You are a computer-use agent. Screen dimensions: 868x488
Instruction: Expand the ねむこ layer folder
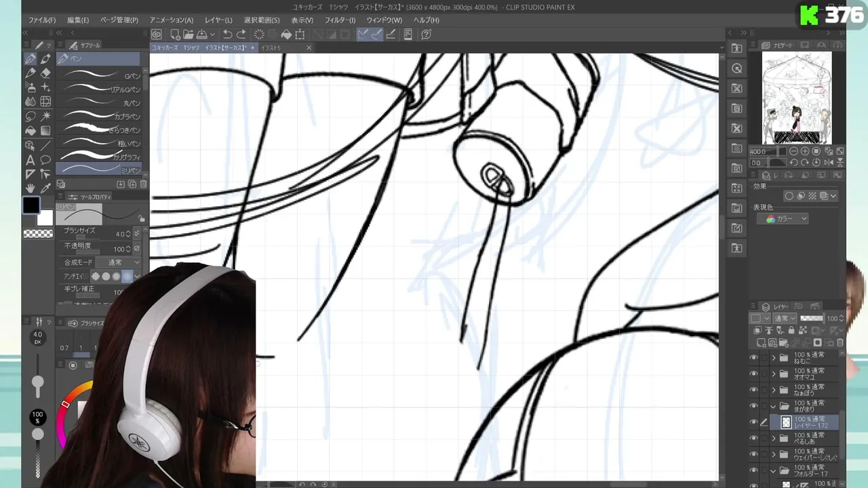pyautogui.click(x=774, y=358)
